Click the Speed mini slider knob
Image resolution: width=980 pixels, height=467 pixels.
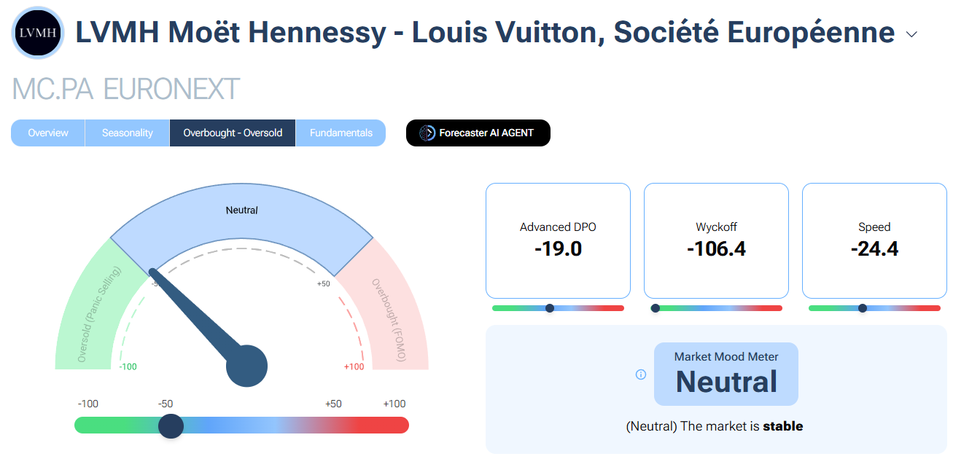pos(863,308)
